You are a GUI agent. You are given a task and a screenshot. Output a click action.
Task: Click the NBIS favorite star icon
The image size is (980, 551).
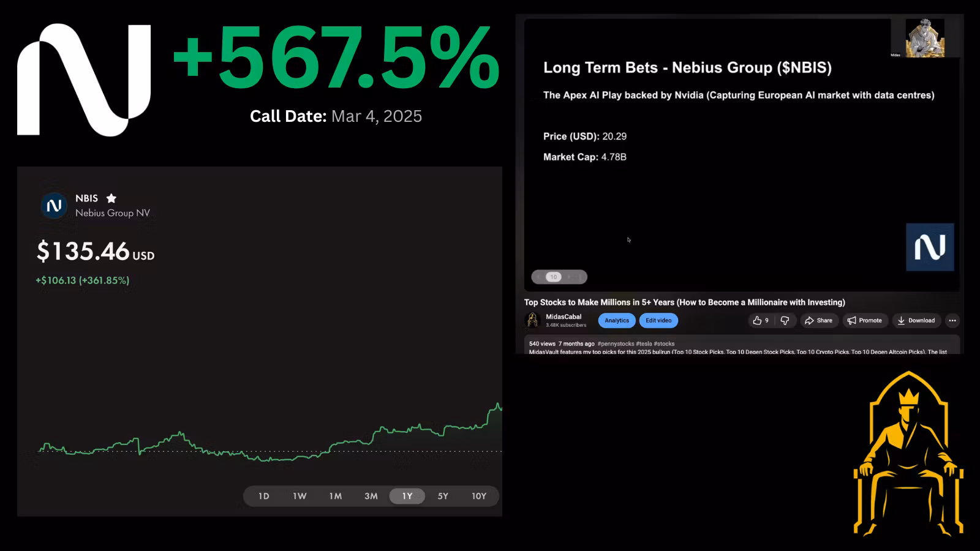pos(111,198)
